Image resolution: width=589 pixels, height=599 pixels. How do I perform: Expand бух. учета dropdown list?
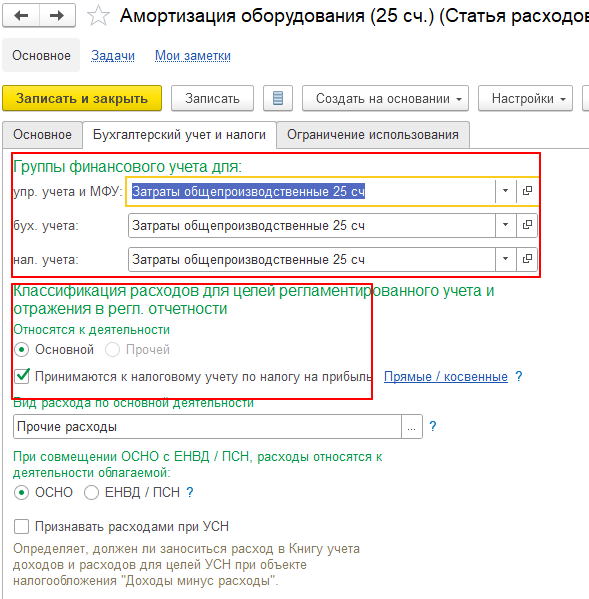tap(505, 225)
